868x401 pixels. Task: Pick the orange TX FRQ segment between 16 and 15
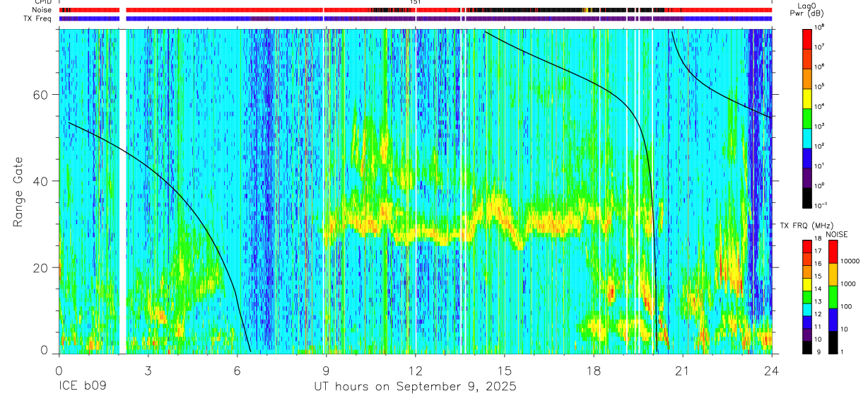807,271
